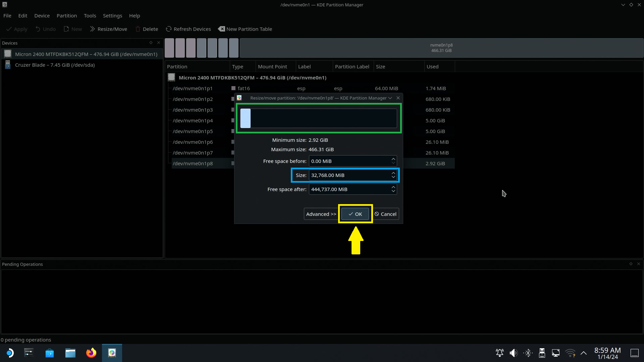Screen dimensions: 644x362
Task: Open the Tools menu
Action: tap(90, 16)
